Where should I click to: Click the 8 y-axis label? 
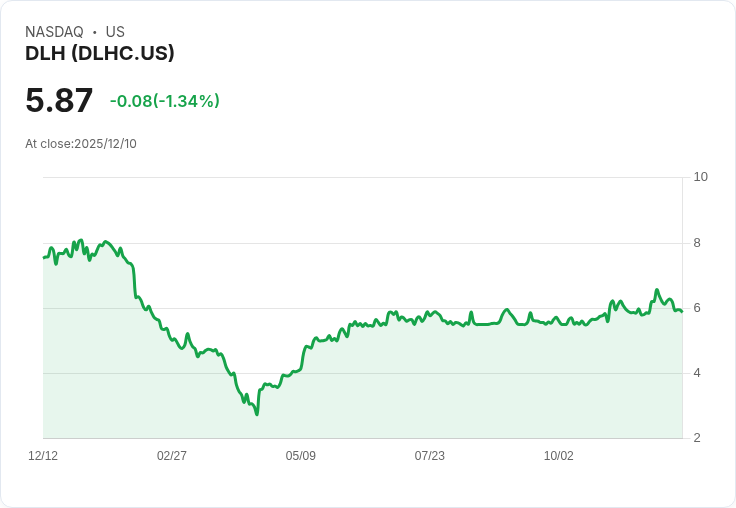click(697, 242)
